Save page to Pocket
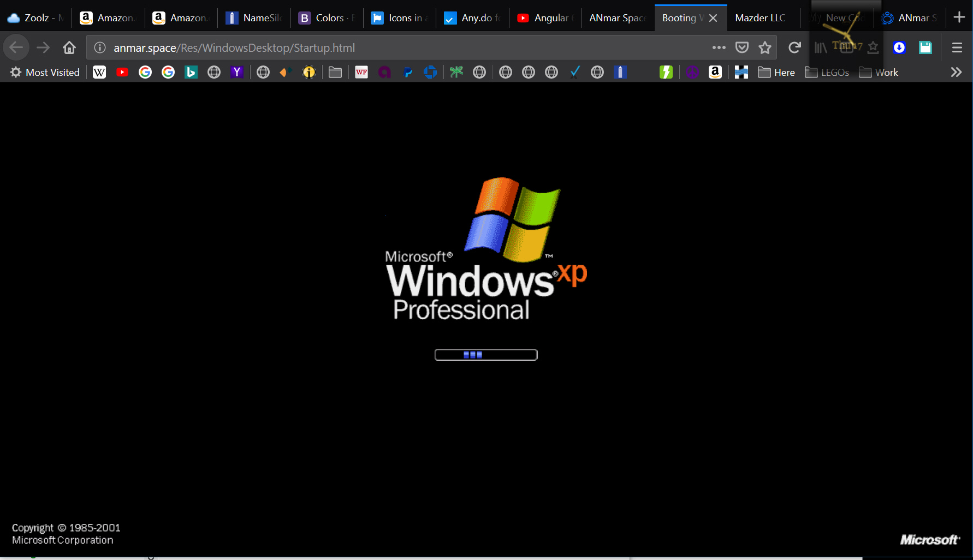973x560 pixels. pyautogui.click(x=741, y=48)
